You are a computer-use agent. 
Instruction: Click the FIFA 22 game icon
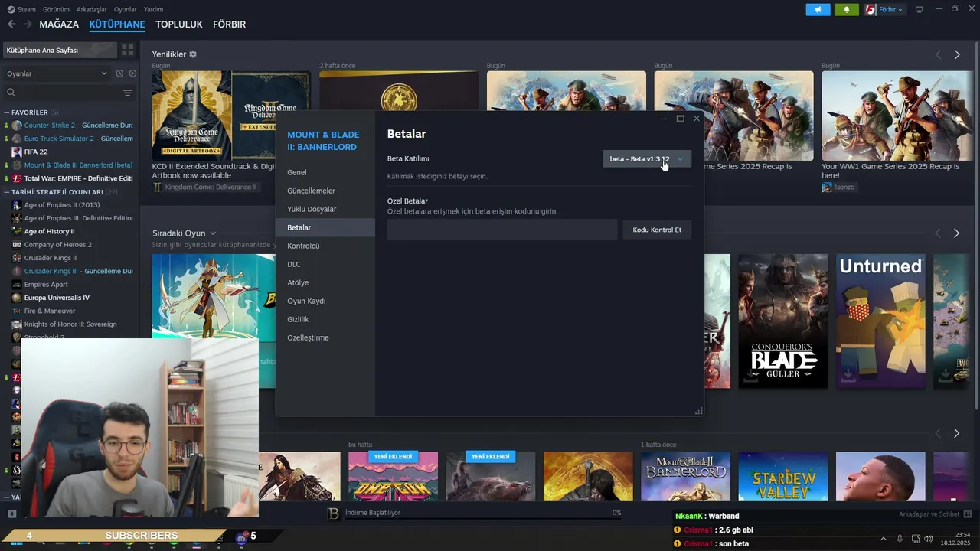(17, 152)
